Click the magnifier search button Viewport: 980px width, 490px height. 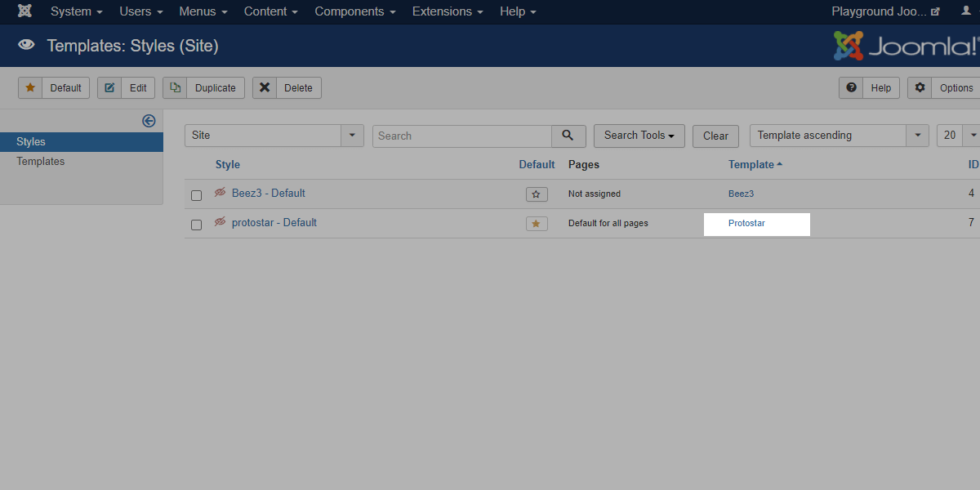[568, 136]
